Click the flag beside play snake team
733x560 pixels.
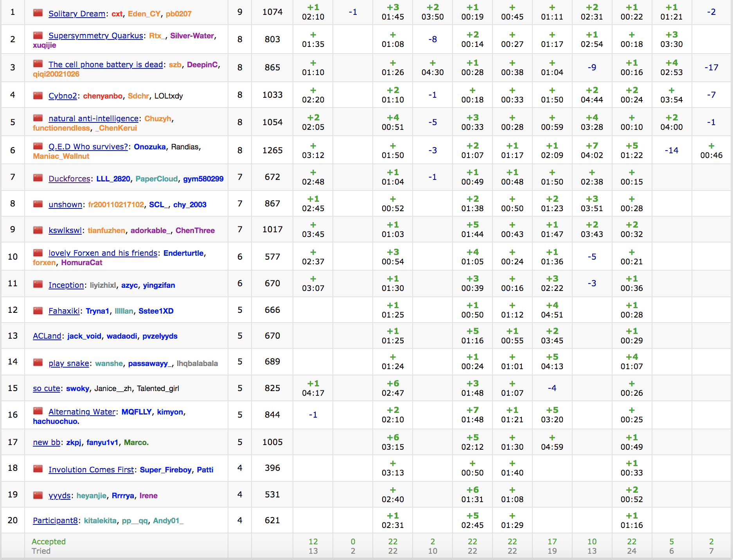pos(38,363)
